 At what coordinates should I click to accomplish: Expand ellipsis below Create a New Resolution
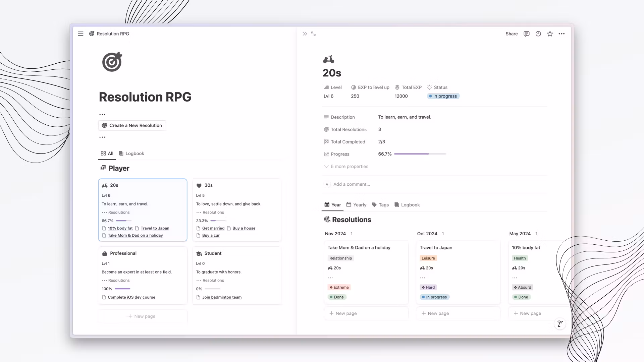click(x=102, y=137)
